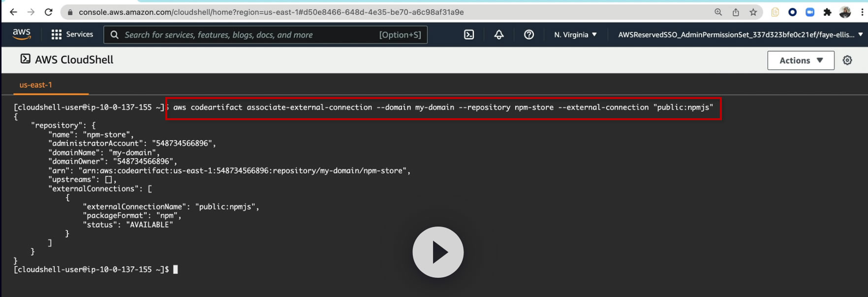This screenshot has width=868, height=297.
Task: Expand the N. Virginia region dropdown
Action: tap(575, 34)
